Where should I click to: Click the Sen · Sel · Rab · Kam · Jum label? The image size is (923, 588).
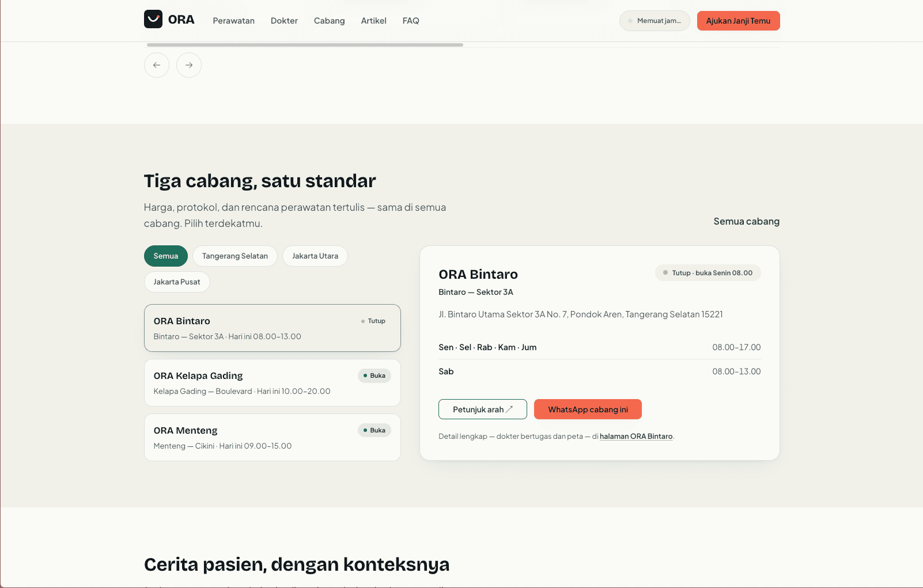click(x=487, y=347)
